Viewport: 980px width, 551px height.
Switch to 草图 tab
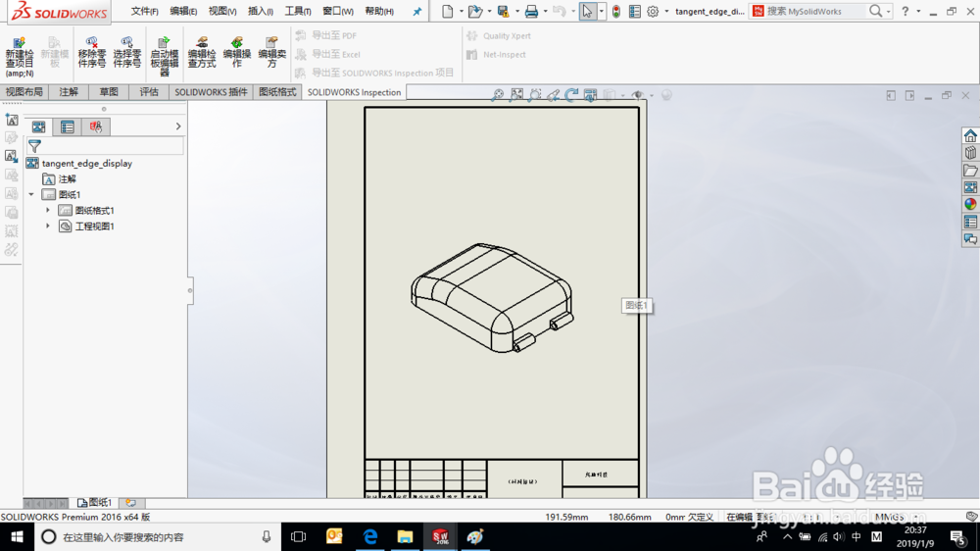coord(109,92)
